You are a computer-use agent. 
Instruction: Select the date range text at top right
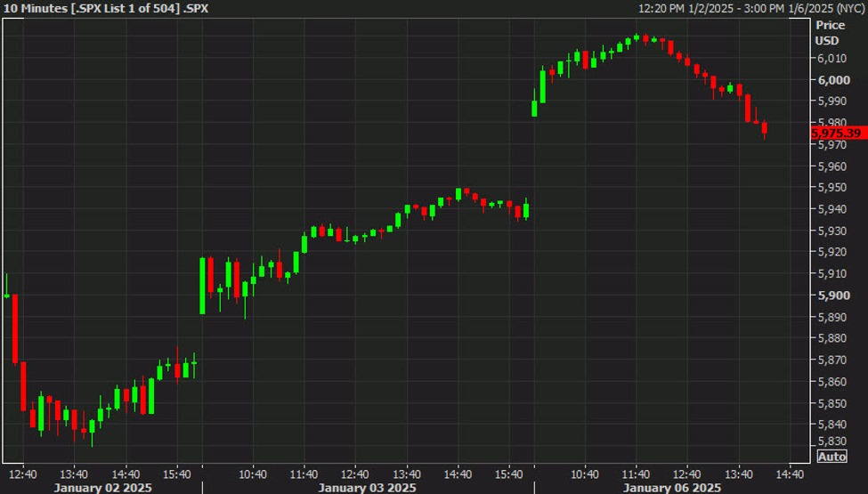point(751,8)
